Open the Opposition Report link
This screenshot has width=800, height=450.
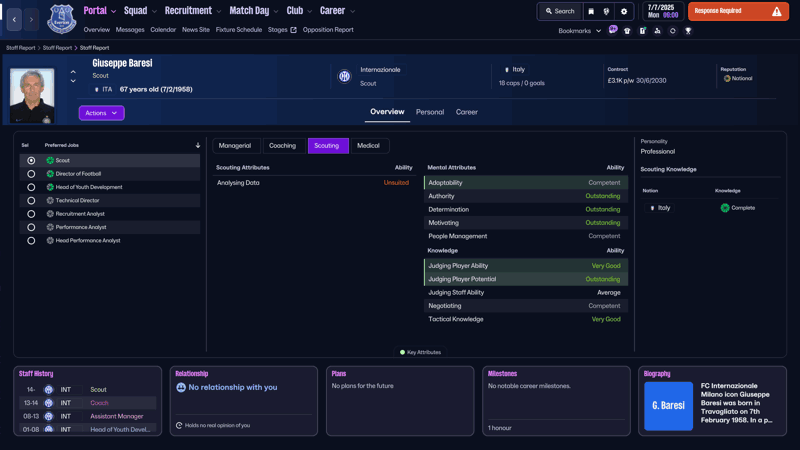[x=328, y=30]
